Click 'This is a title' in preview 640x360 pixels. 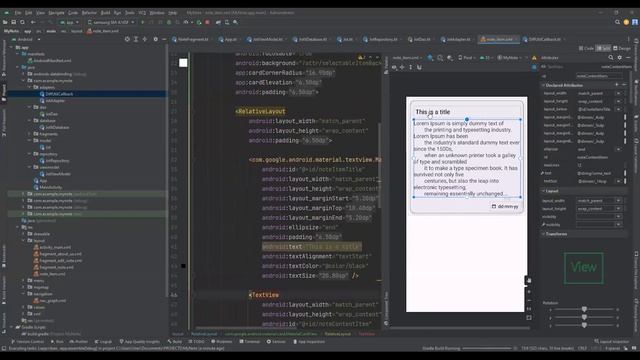(433, 112)
